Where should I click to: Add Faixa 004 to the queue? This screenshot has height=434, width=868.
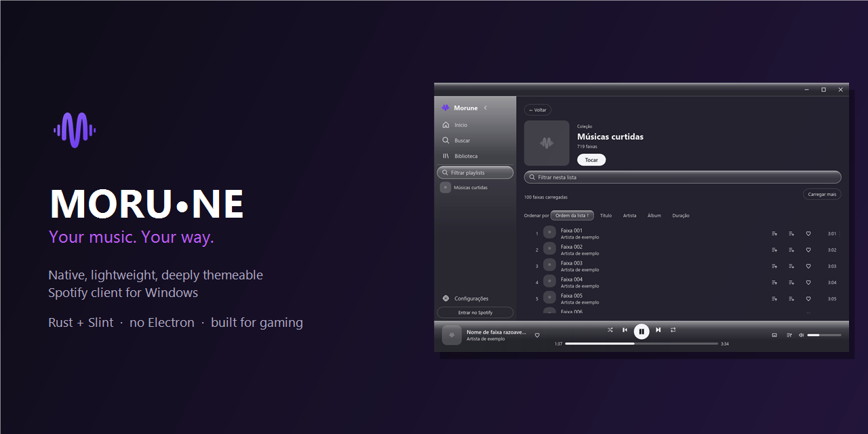coord(791,283)
